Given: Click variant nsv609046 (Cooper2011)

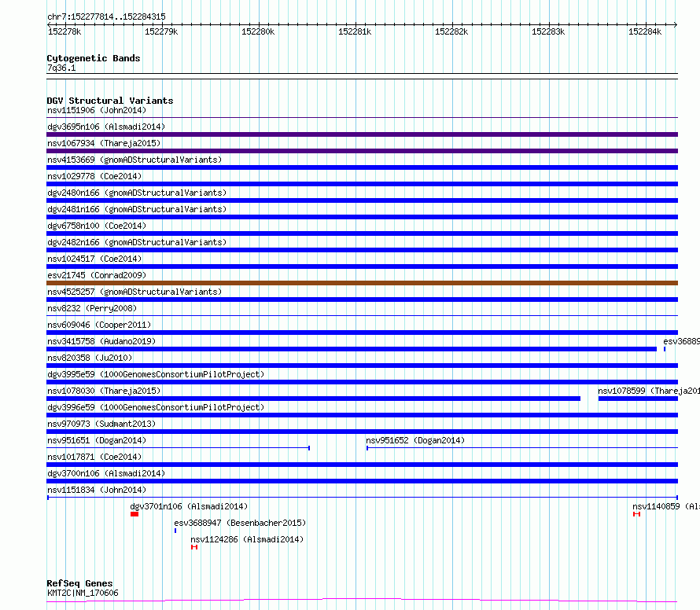Looking at the screenshot, I should tap(99, 325).
